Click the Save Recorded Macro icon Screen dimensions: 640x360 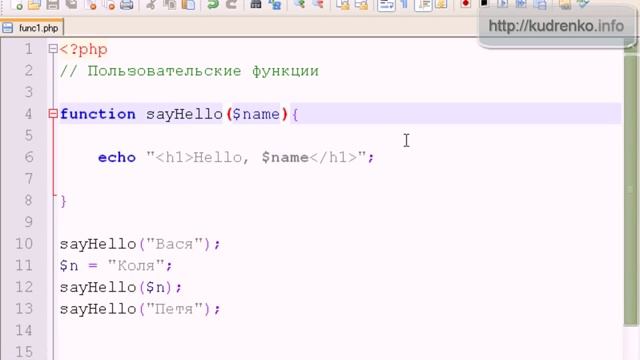point(540,4)
